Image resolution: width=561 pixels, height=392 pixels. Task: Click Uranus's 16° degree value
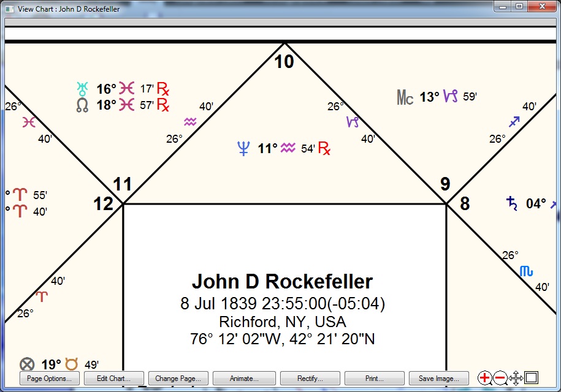[106, 89]
